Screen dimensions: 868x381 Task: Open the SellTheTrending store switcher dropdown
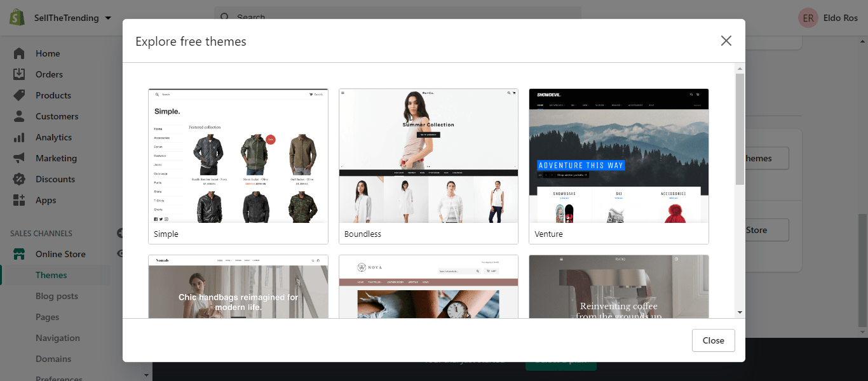pos(72,18)
